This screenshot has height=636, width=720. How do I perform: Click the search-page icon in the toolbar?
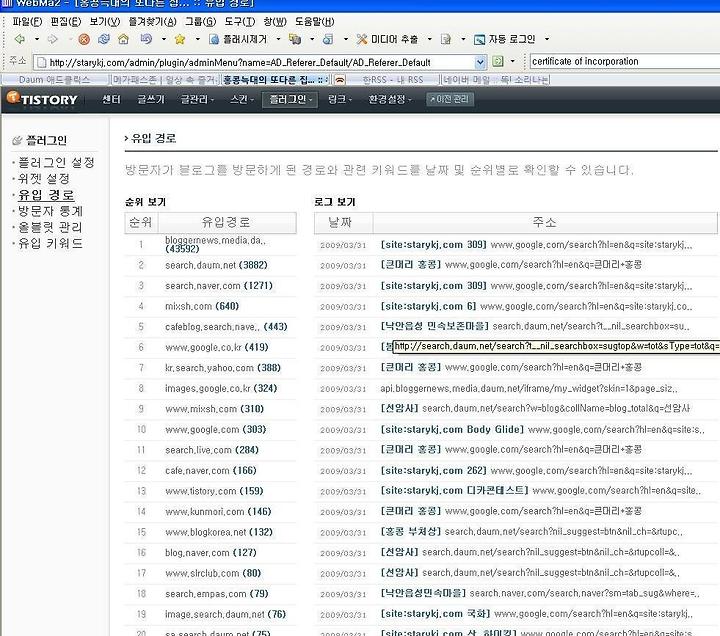pyautogui.click(x=328, y=39)
